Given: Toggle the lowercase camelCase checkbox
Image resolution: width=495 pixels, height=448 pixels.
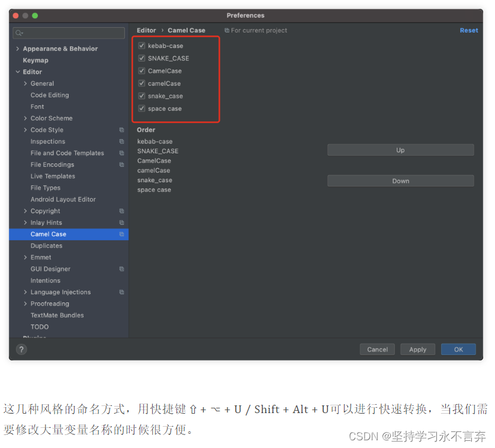Looking at the screenshot, I should point(142,83).
